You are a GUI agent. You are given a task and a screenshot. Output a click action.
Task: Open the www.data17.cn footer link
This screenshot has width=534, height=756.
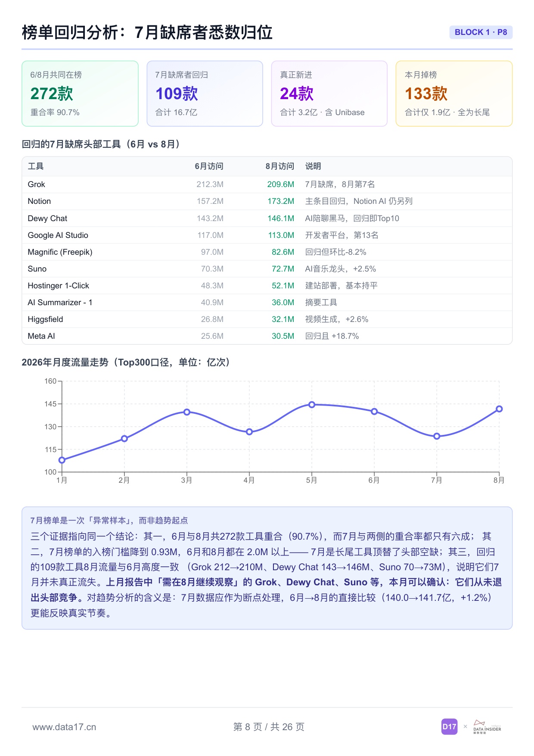click(x=64, y=727)
